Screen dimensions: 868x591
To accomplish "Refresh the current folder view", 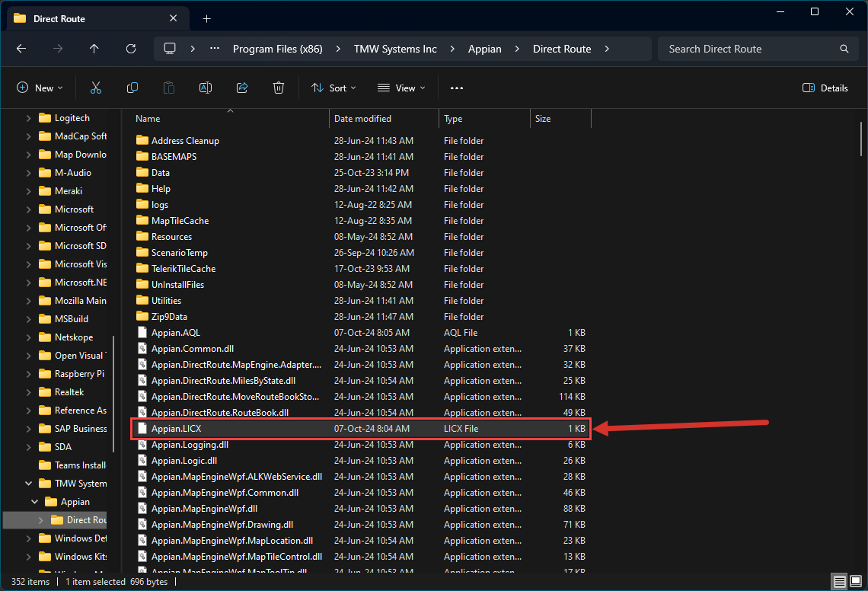I will (131, 49).
